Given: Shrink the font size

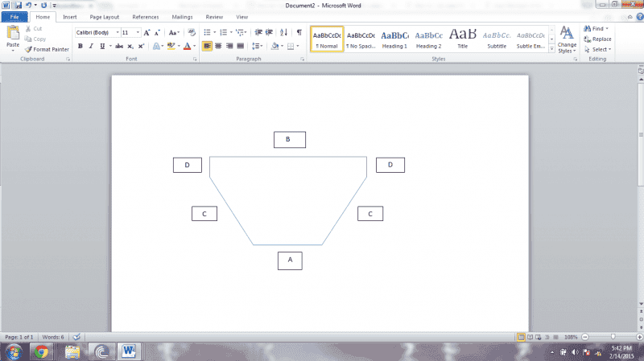Looking at the screenshot, I should point(157,32).
